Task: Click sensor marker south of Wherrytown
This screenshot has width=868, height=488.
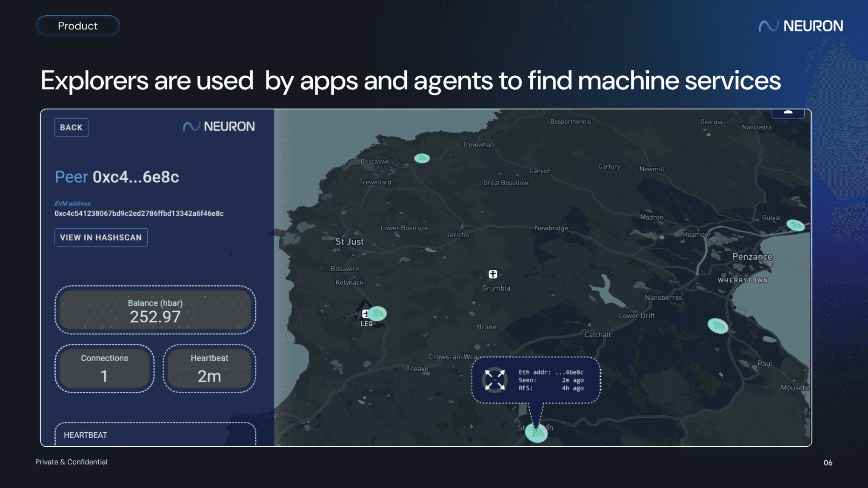Action: [x=718, y=326]
